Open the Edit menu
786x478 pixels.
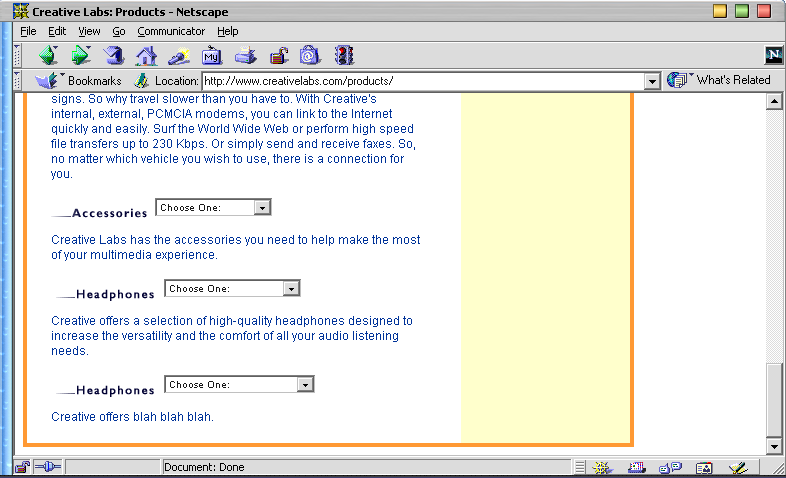click(x=57, y=31)
